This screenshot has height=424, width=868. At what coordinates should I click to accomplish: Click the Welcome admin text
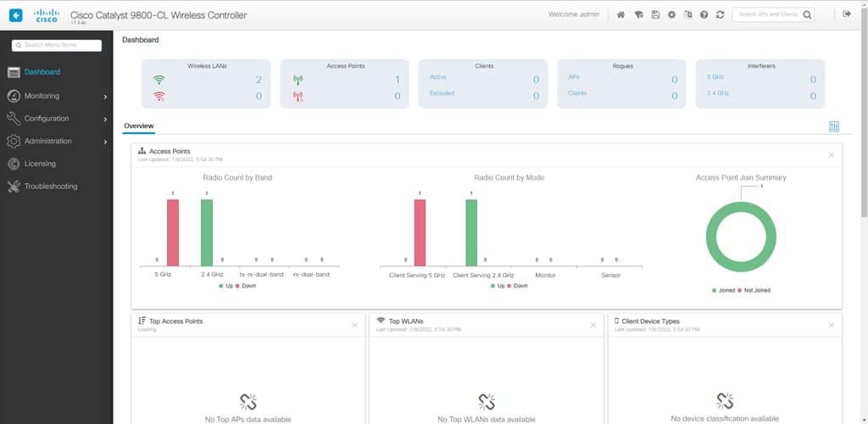pyautogui.click(x=574, y=14)
